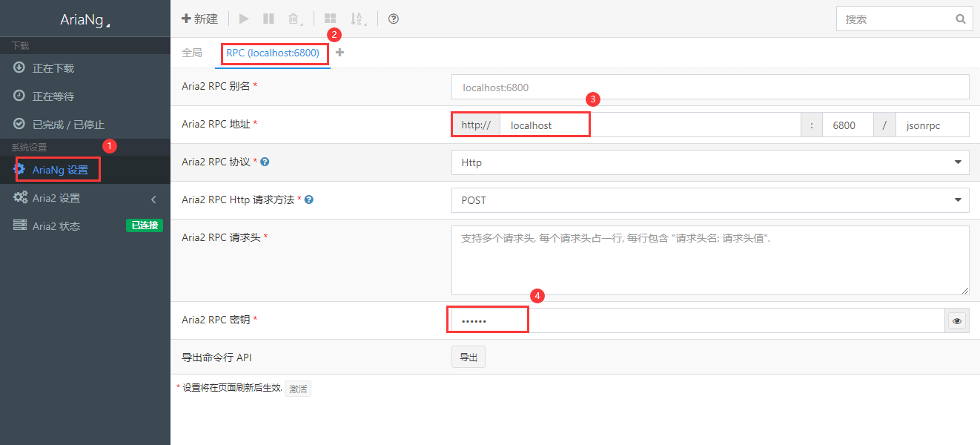Image resolution: width=980 pixels, height=445 pixels.
Task: Open Aria2 RPC 协议 Http dropdown
Action: [x=710, y=162]
